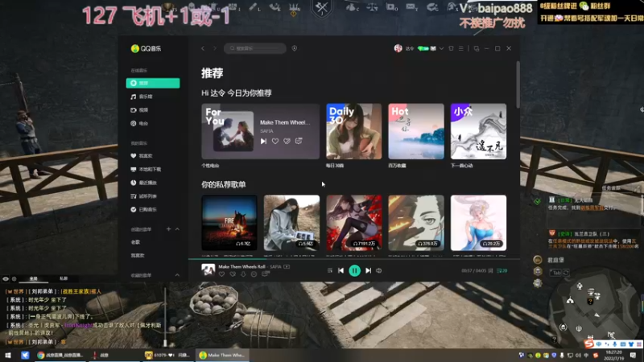
Task: Dislike the song on the For You card
Action: pos(287,142)
